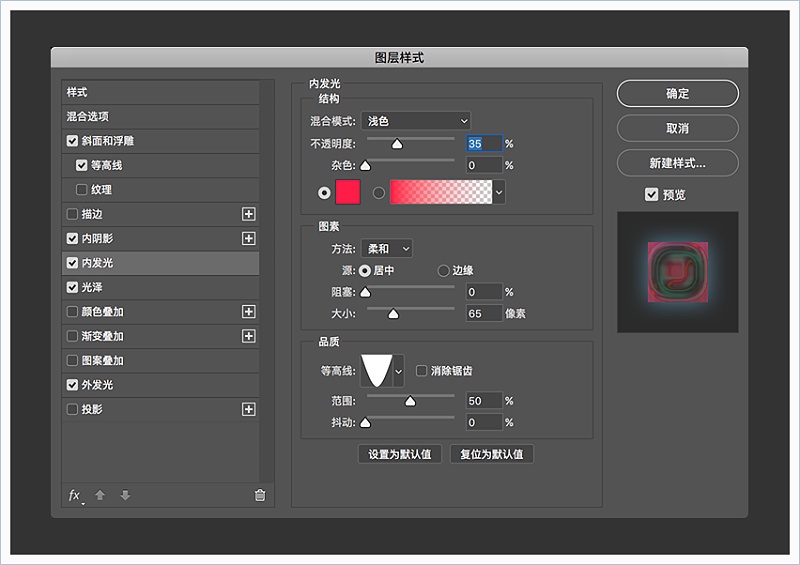Image resolution: width=800 pixels, height=565 pixels.
Task: Click the move effect down arrow
Action: pyautogui.click(x=125, y=495)
